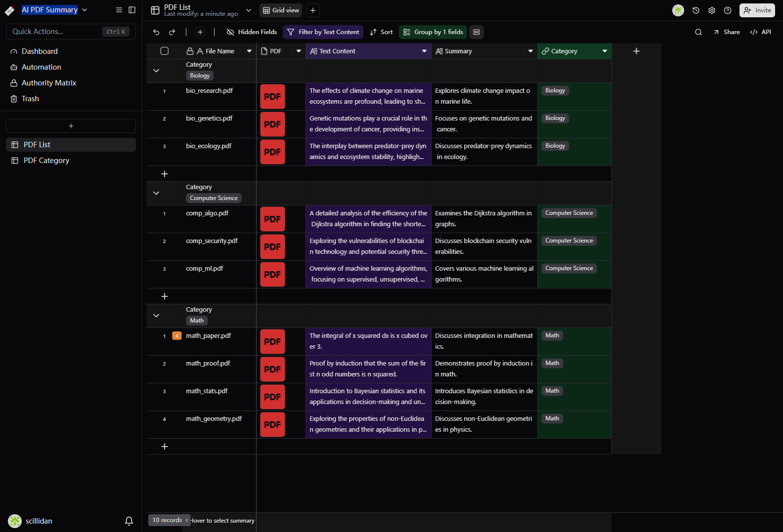Open the settings gear icon
The image size is (783, 532).
pyautogui.click(x=712, y=10)
